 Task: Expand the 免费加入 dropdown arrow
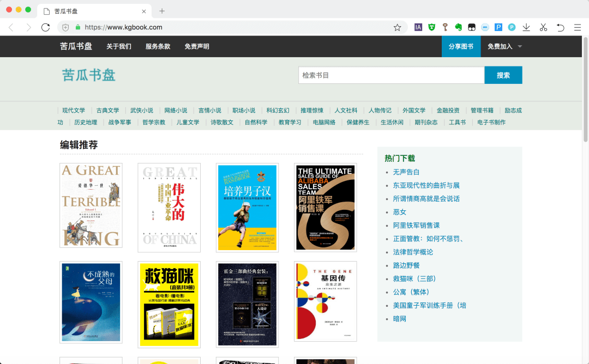coord(520,46)
